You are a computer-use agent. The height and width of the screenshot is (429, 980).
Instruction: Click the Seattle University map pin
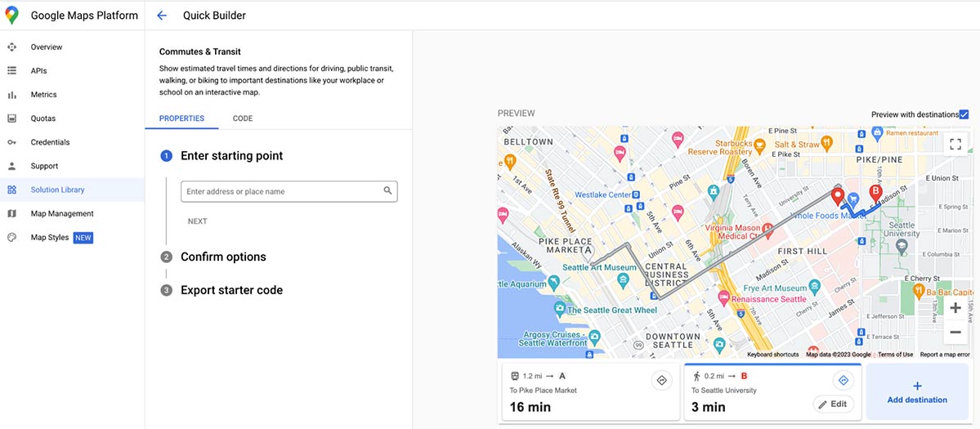[x=902, y=248]
